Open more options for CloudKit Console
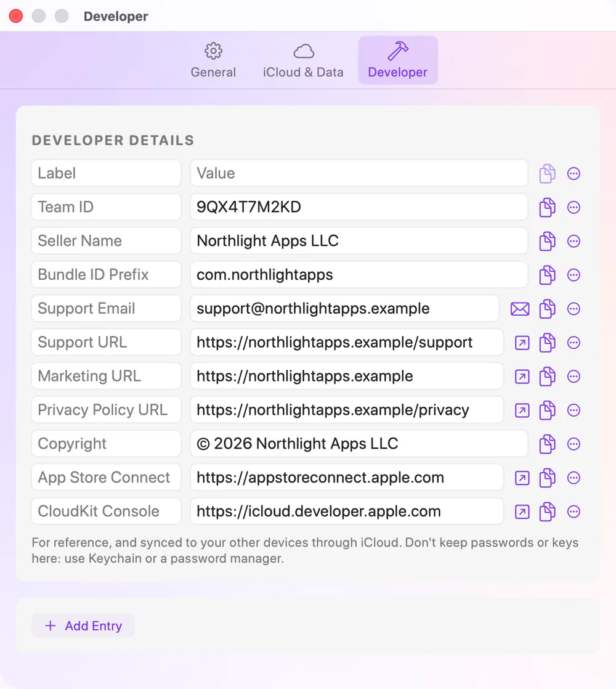 click(x=573, y=512)
